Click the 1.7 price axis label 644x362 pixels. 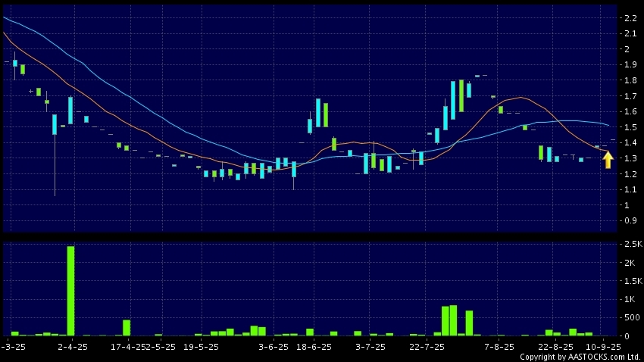point(630,96)
